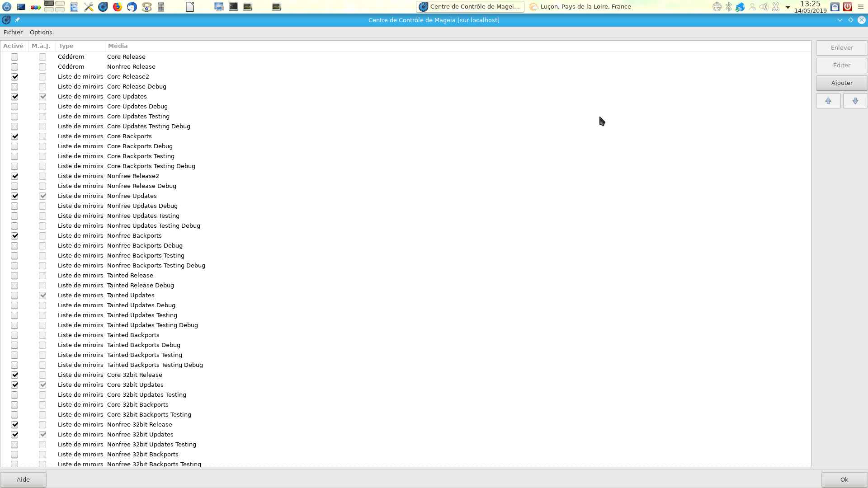Disable the Core Backports medium
This screenshot has width=868, height=488.
click(x=15, y=136)
